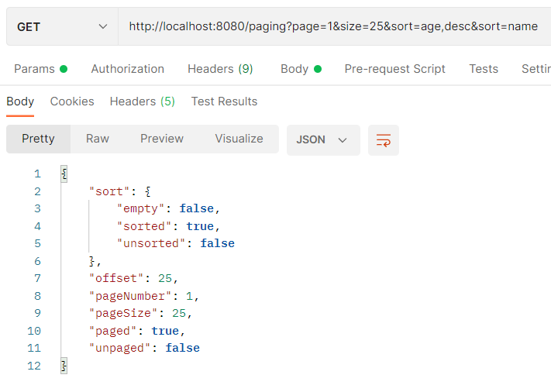Screen dimensions: 551x392
Task: Click the "pageNumber" key in JSON
Action: coord(130,296)
